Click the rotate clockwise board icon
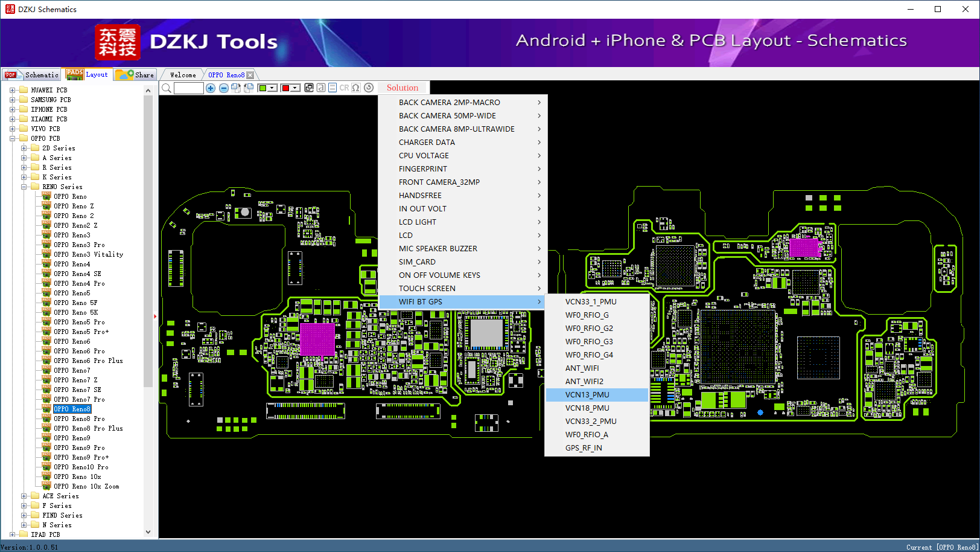Image resolution: width=980 pixels, height=552 pixels. pos(236,88)
